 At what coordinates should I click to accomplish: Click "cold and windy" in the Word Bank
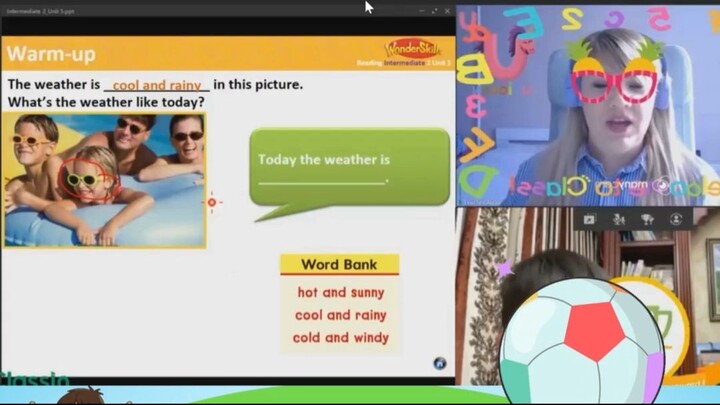(341, 338)
